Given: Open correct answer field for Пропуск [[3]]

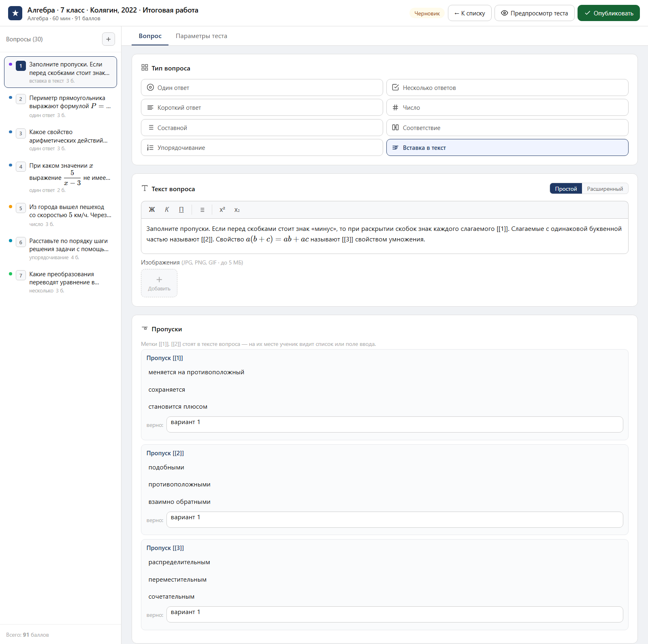Looking at the screenshot, I should (x=395, y=614).
